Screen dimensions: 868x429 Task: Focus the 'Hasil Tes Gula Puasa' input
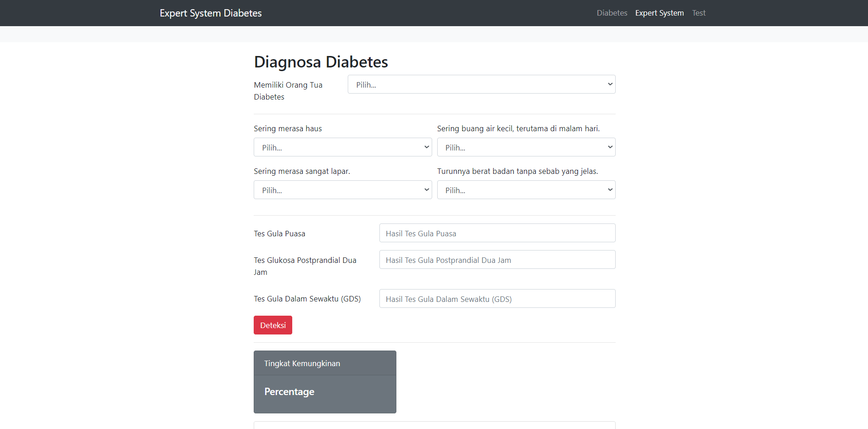pyautogui.click(x=497, y=233)
